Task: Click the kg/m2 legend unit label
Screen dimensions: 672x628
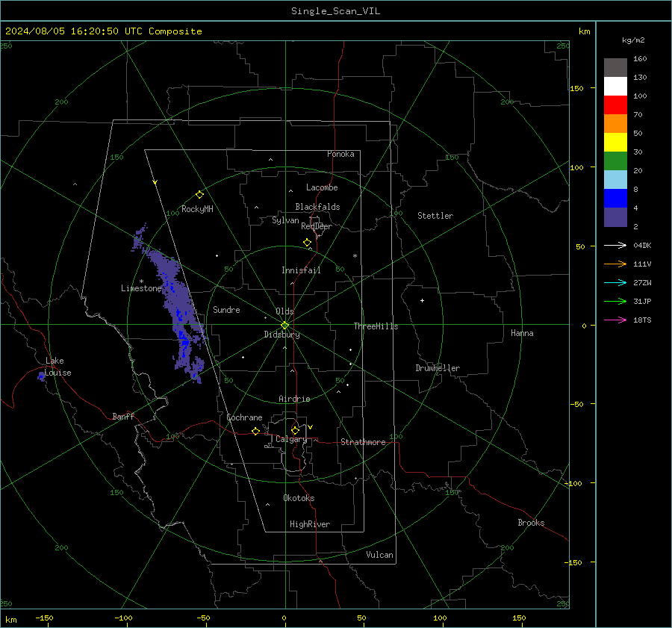Action: pyautogui.click(x=633, y=40)
